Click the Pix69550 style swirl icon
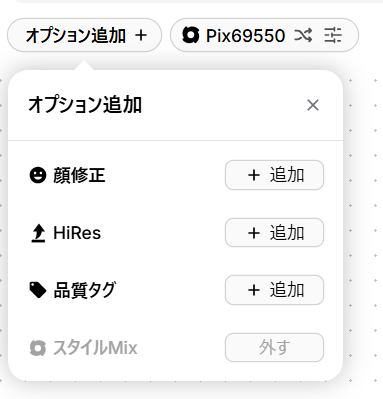 (191, 35)
